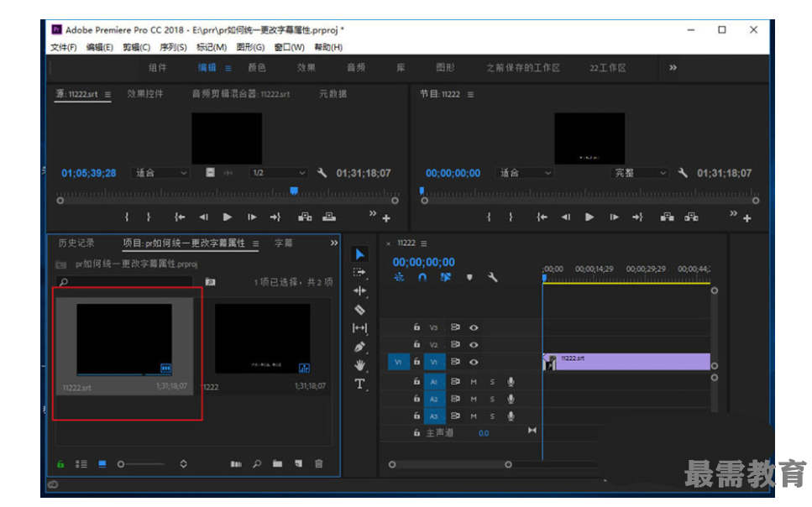This screenshot has width=812, height=507.
Task: Expand workspace overflow chevron in top bar
Action: tap(673, 68)
